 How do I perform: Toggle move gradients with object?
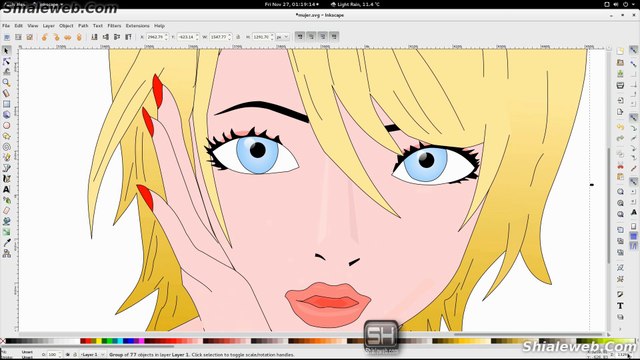323,37
